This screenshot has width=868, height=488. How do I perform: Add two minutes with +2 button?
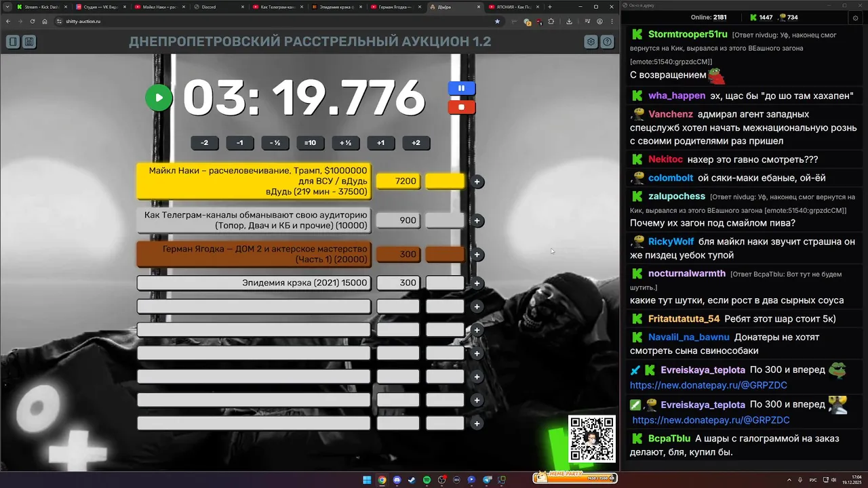(x=416, y=142)
